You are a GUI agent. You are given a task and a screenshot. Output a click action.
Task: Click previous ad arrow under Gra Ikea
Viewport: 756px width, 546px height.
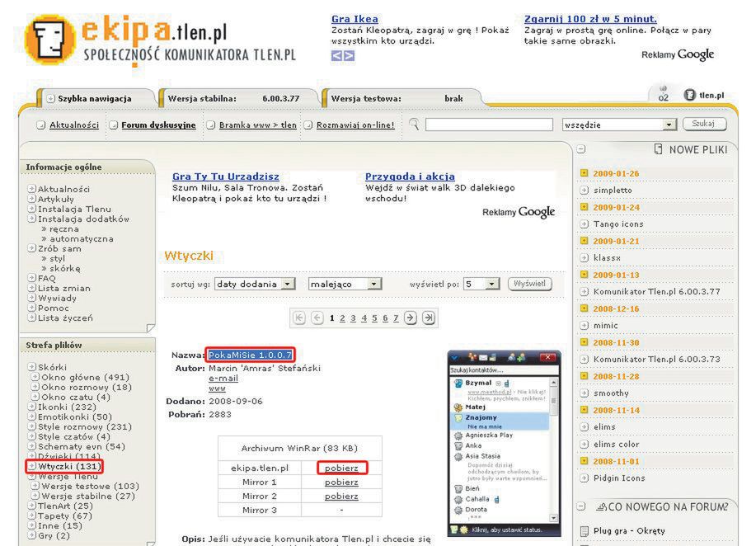click(336, 56)
